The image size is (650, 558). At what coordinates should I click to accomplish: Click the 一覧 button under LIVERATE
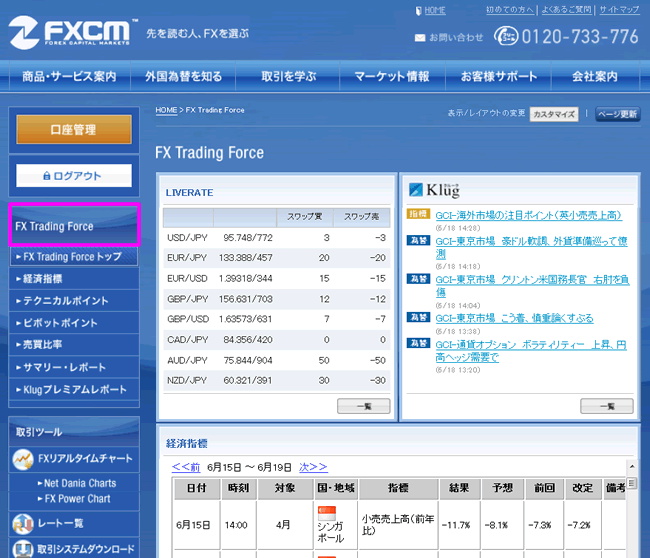click(364, 406)
